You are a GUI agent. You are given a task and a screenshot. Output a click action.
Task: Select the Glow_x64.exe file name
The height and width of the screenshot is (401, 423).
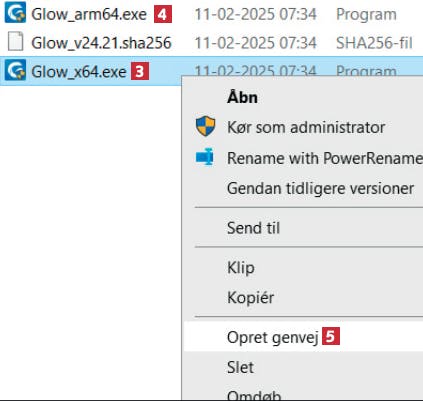(x=79, y=72)
